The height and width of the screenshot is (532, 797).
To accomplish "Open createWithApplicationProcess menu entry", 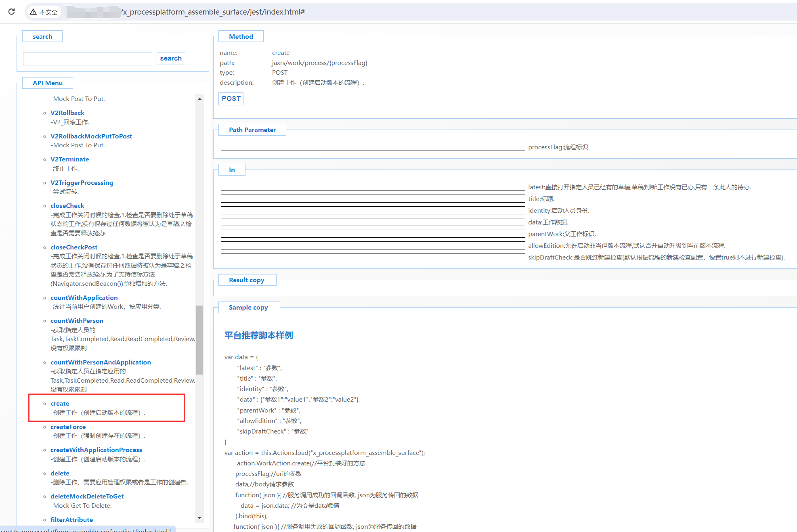I will coord(96,450).
